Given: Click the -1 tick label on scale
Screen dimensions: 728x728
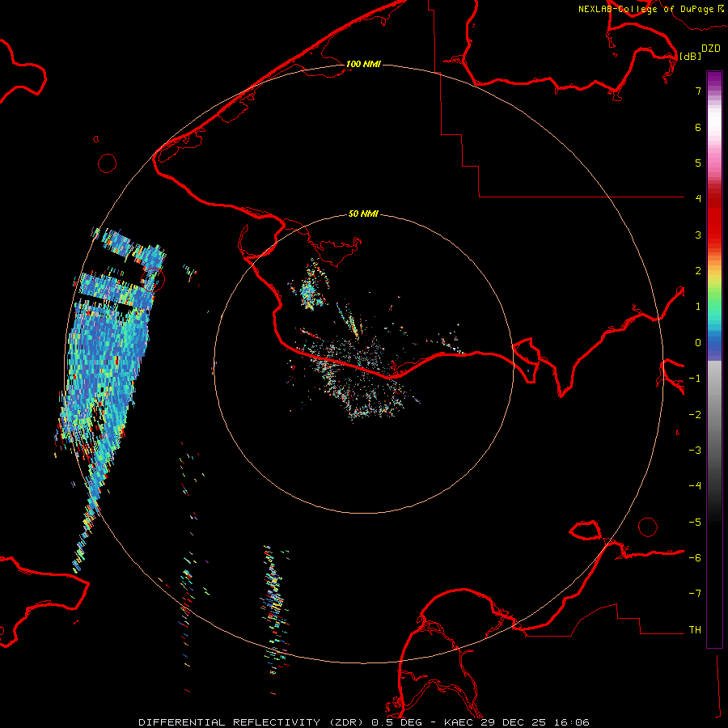Looking at the screenshot, I should (x=695, y=379).
